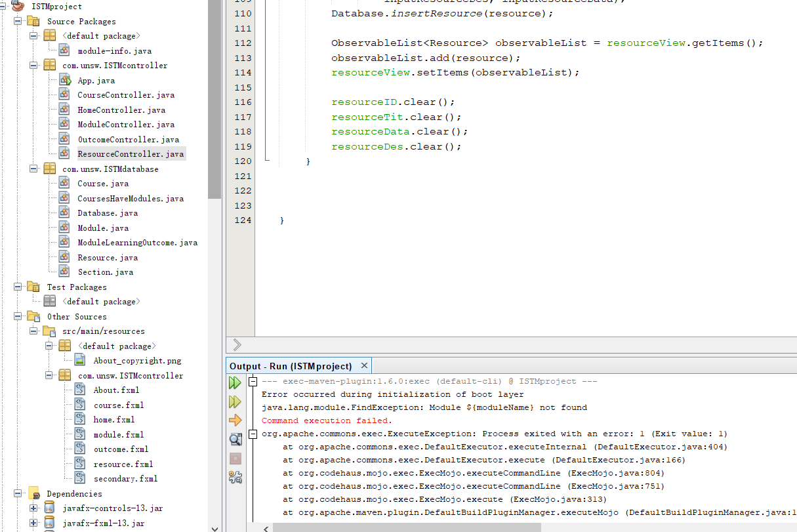Collapse the exec-maven-plugin output section
Viewport: 797px width, 532px height.
pos(253,381)
